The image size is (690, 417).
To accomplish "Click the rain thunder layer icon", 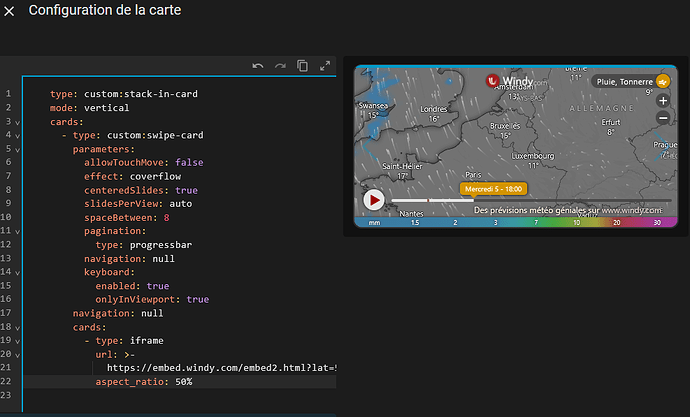I will pyautogui.click(x=662, y=81).
